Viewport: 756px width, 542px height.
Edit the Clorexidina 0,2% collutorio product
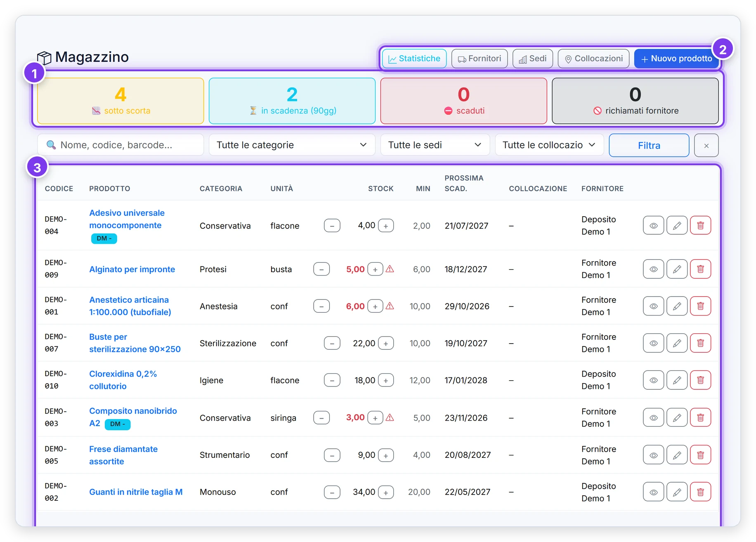point(677,380)
